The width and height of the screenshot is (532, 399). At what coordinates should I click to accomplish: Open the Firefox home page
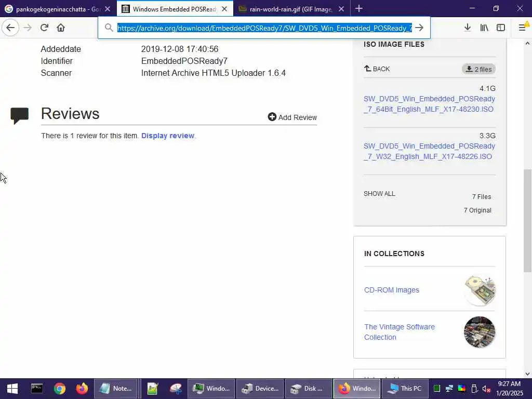pos(61,28)
